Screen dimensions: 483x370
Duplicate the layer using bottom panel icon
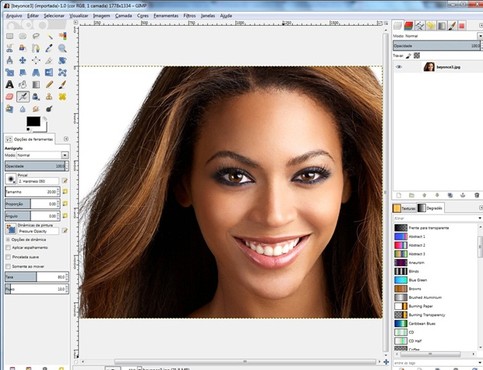(450, 195)
